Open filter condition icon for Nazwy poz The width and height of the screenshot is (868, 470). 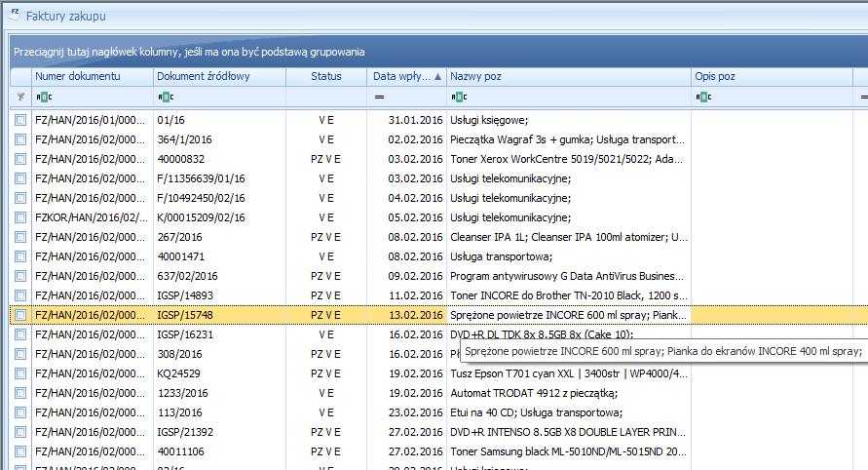tap(459, 97)
